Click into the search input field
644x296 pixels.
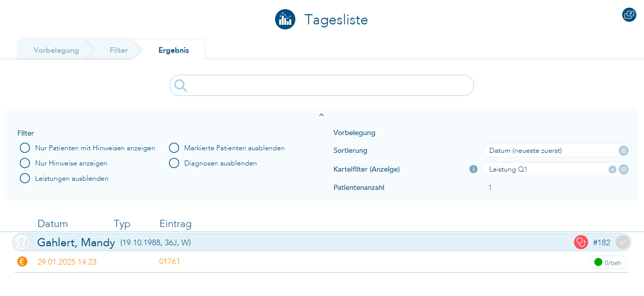pyautogui.click(x=330, y=85)
